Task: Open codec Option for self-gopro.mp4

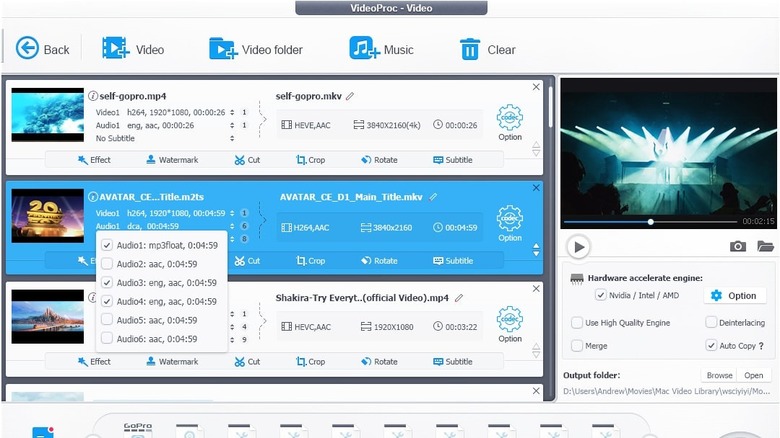Action: pyautogui.click(x=510, y=123)
